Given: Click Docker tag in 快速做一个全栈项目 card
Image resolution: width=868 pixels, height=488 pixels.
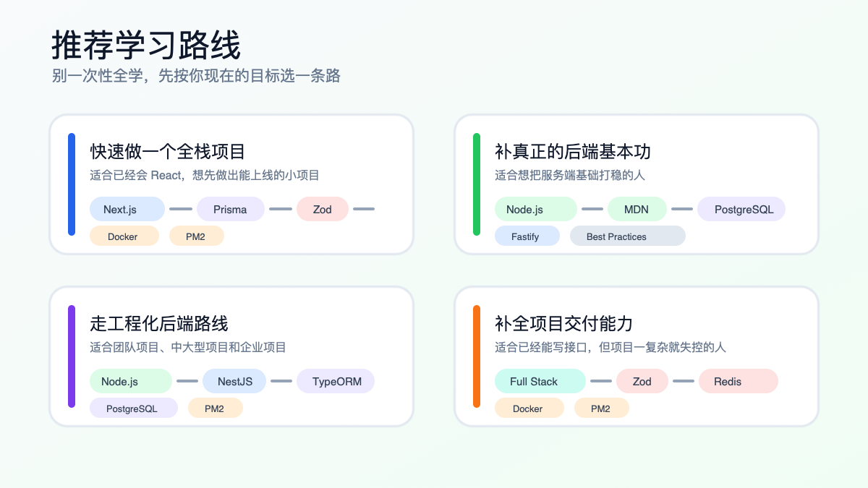Looking at the screenshot, I should click(x=124, y=236).
